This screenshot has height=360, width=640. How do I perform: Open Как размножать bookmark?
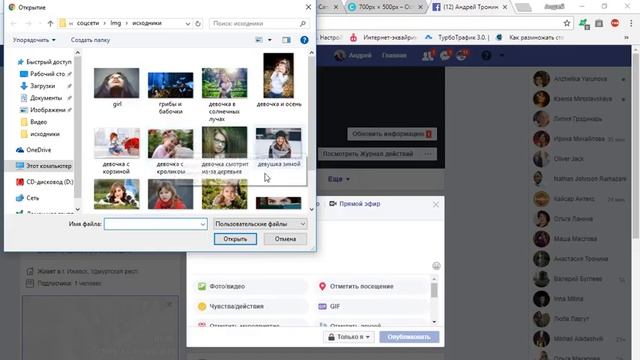tap(529, 38)
